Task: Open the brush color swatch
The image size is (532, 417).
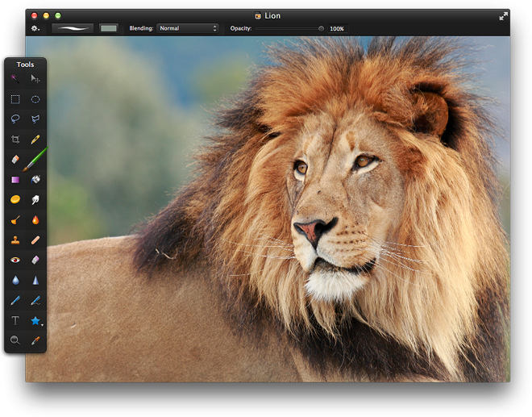Action: tap(108, 28)
